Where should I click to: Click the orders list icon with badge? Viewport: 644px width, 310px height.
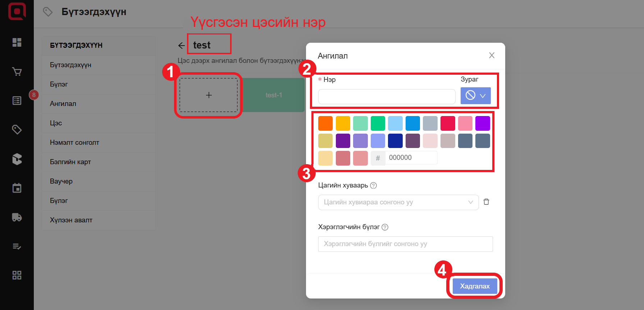coord(17,101)
